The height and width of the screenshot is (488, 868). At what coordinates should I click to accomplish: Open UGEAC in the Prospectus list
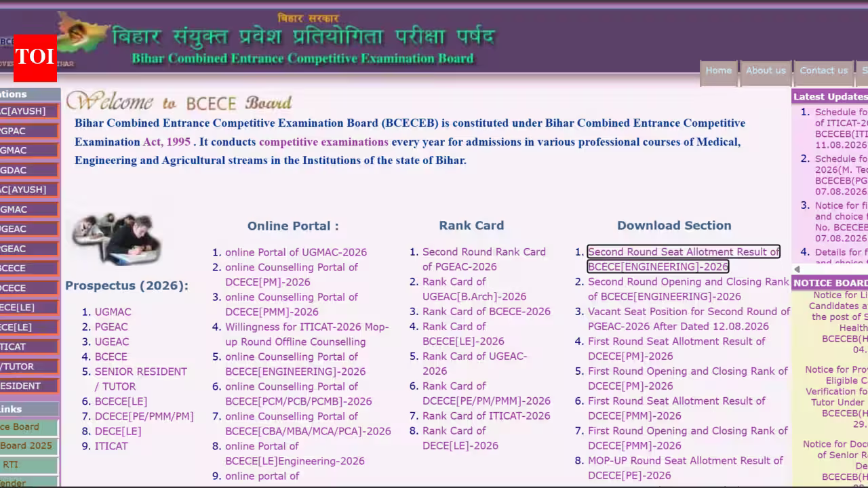[x=112, y=342]
